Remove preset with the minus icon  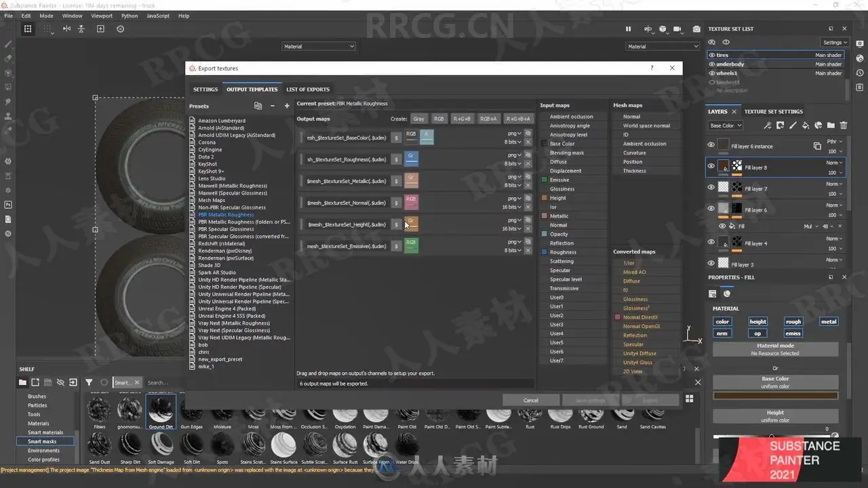(x=273, y=106)
